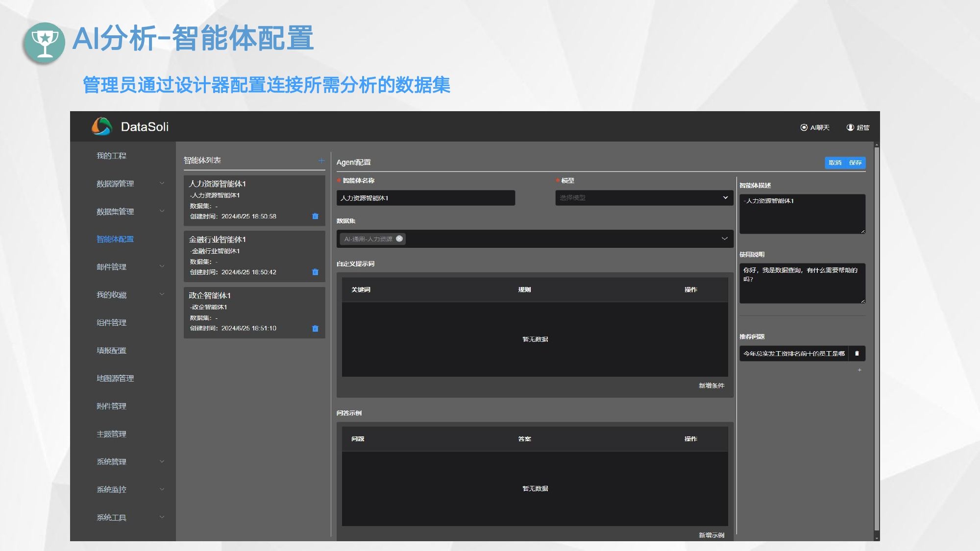Click the 超管 user profile icon
Screen dimensions: 980x551
(x=850, y=127)
